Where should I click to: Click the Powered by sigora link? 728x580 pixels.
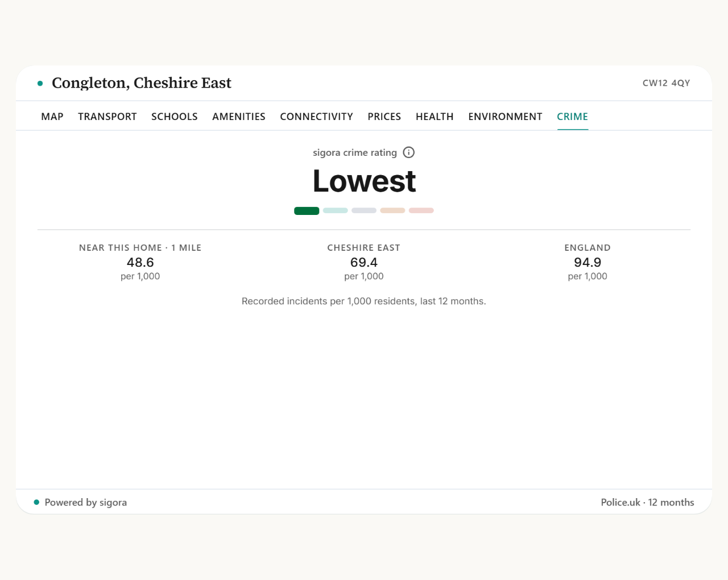coord(81,503)
